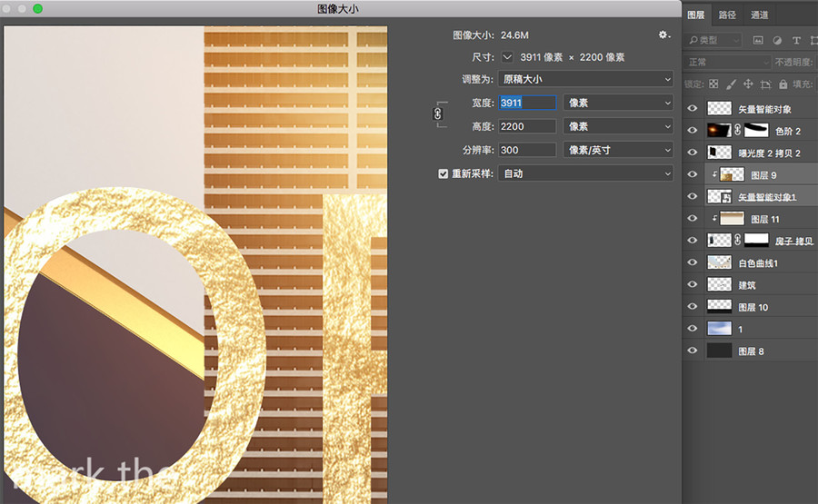Click the pixel layer filter icon in Layers panel
This screenshot has width=818, height=504.
tap(757, 40)
